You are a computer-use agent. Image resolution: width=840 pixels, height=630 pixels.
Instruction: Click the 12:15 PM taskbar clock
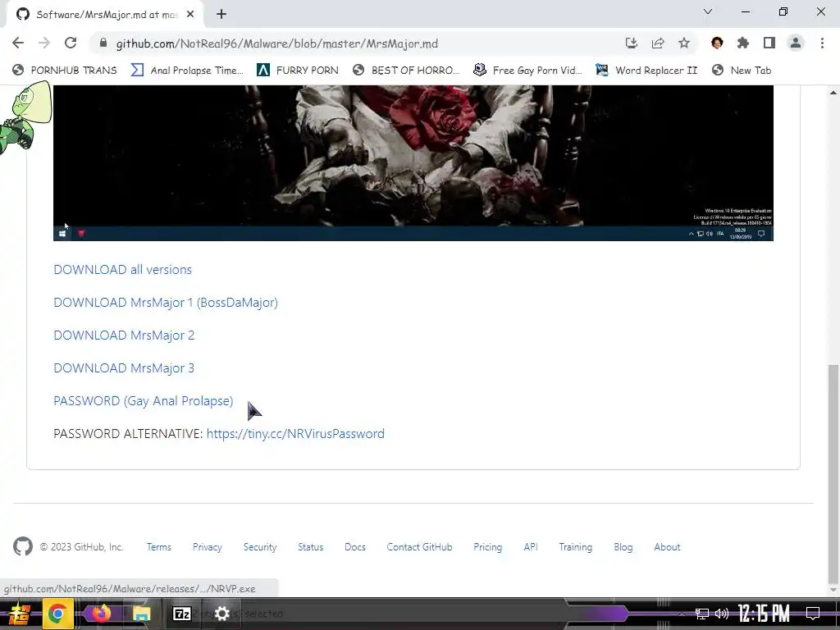764,614
